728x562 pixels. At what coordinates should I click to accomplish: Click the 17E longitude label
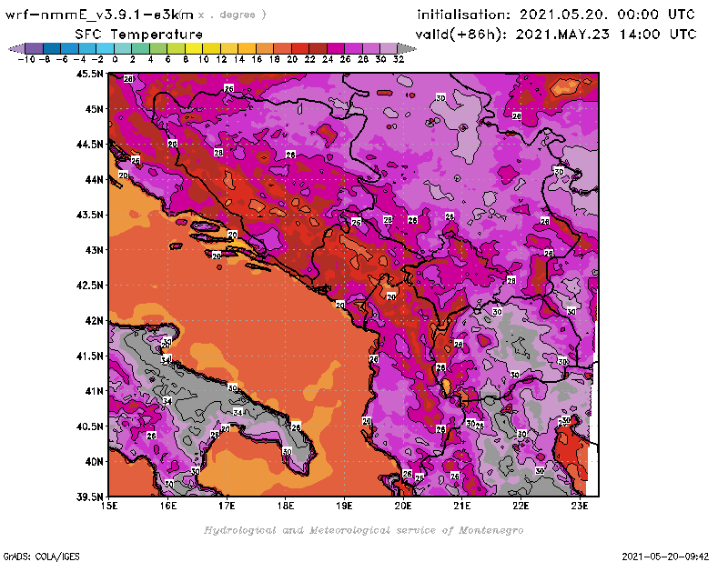tap(227, 506)
